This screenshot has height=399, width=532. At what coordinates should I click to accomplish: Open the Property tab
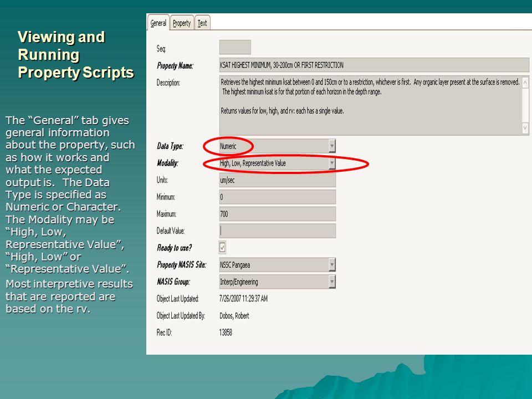(x=182, y=23)
